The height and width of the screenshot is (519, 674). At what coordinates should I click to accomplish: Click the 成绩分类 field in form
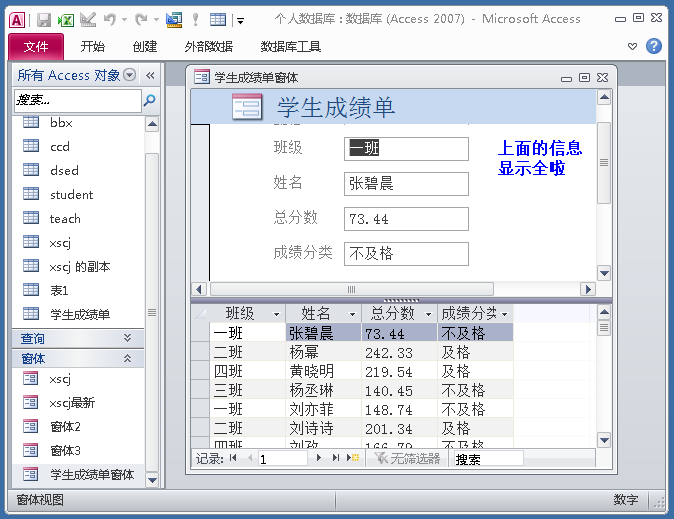pyautogui.click(x=406, y=254)
